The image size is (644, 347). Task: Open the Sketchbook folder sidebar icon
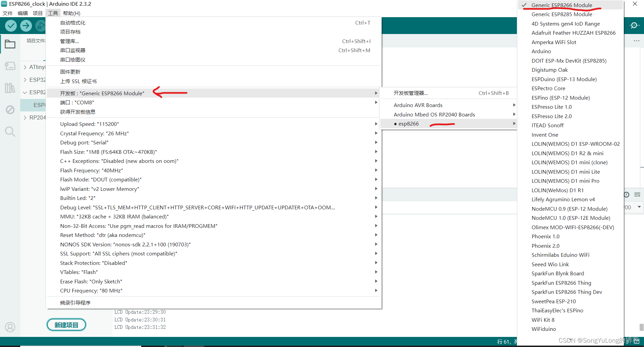pos(10,44)
